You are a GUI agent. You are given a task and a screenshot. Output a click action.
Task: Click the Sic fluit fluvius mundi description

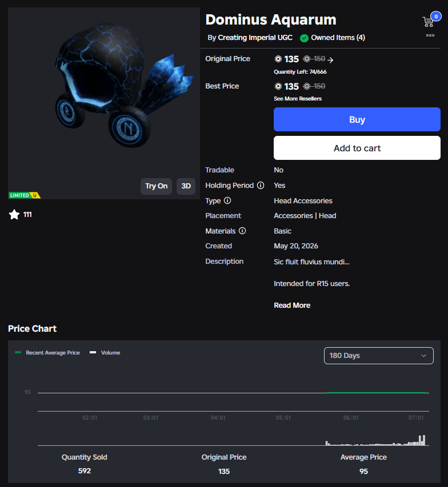coord(311,262)
